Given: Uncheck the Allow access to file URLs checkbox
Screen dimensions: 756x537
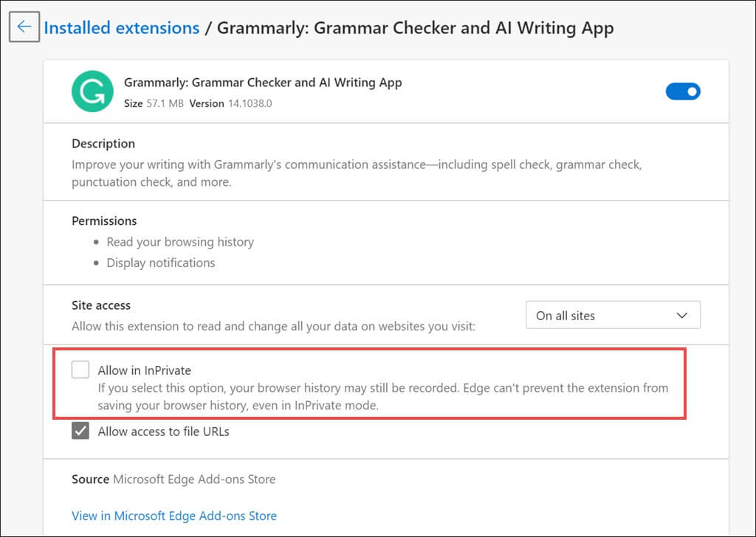Looking at the screenshot, I should pyautogui.click(x=80, y=431).
